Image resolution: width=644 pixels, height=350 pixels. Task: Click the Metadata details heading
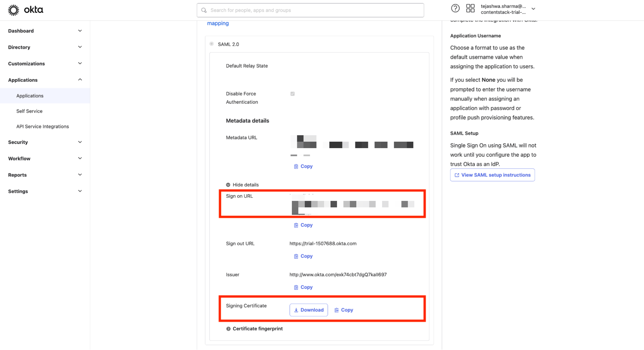(x=248, y=121)
